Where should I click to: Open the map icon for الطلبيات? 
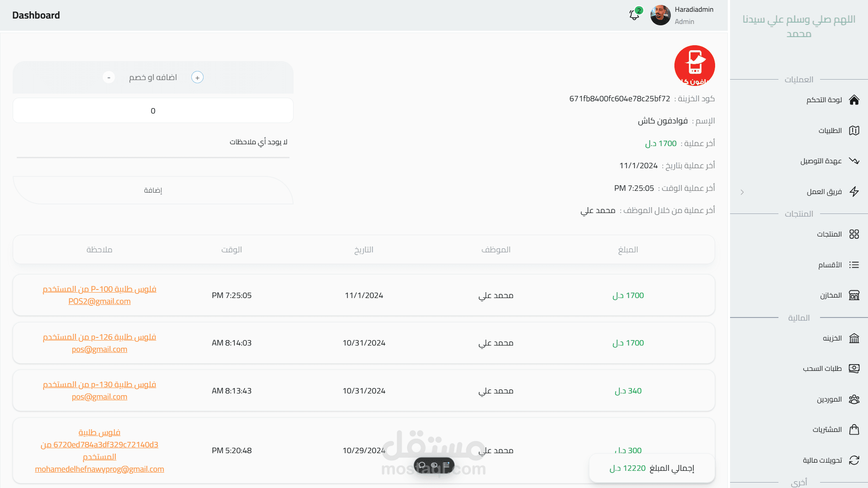pyautogui.click(x=854, y=131)
